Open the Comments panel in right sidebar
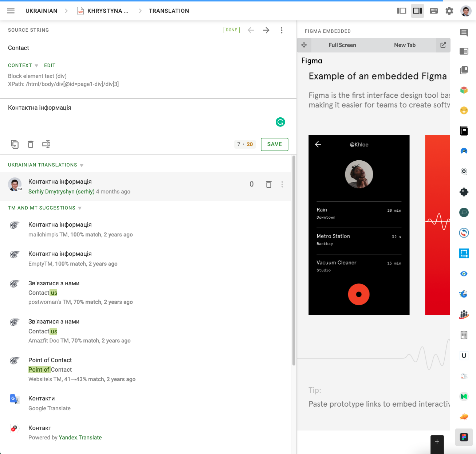This screenshot has height=454, width=476. click(x=464, y=33)
